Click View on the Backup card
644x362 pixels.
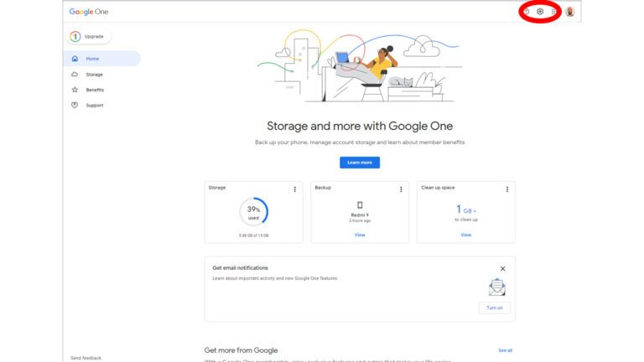[360, 235]
